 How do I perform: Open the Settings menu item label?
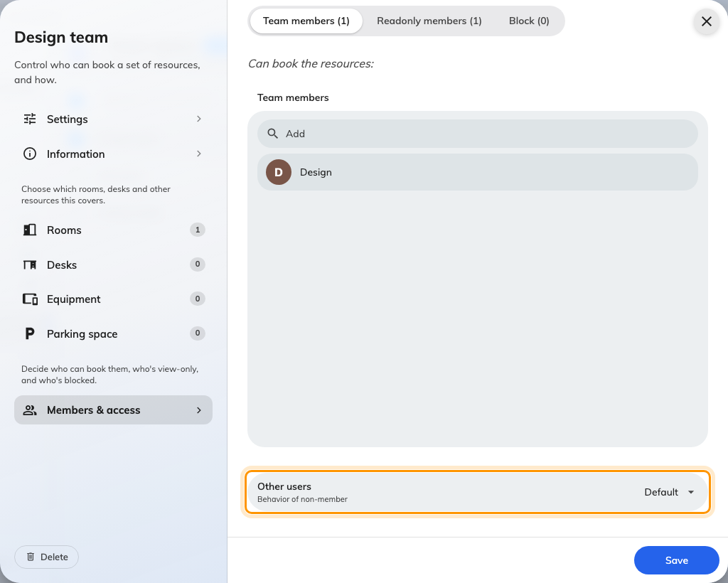(x=68, y=119)
